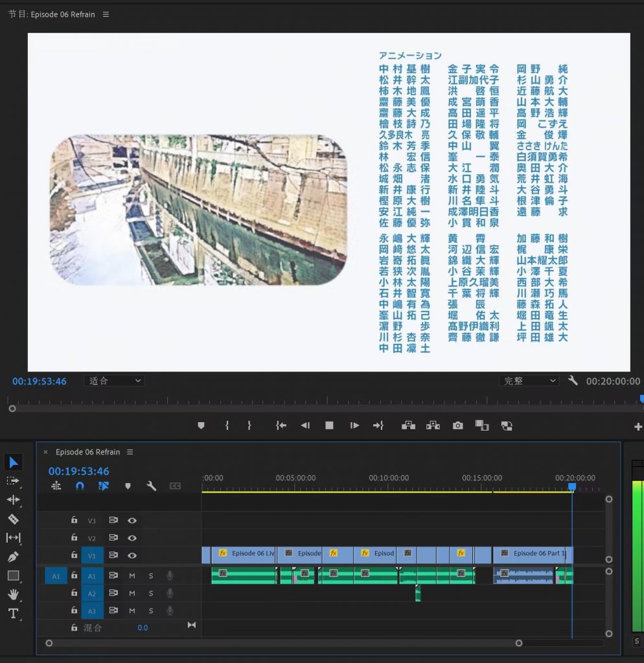The height and width of the screenshot is (663, 644).
Task: Open the 适合 zoom level dropdown
Action: click(115, 381)
